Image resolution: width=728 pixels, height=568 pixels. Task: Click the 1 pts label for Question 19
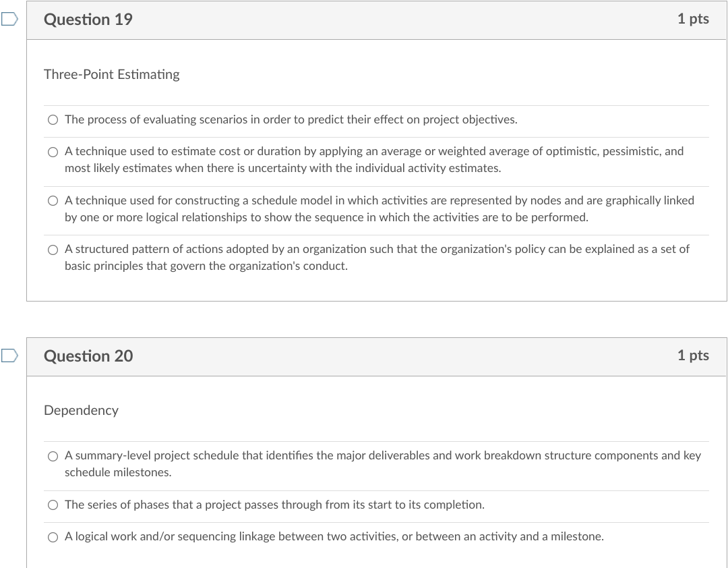pyautogui.click(x=692, y=20)
